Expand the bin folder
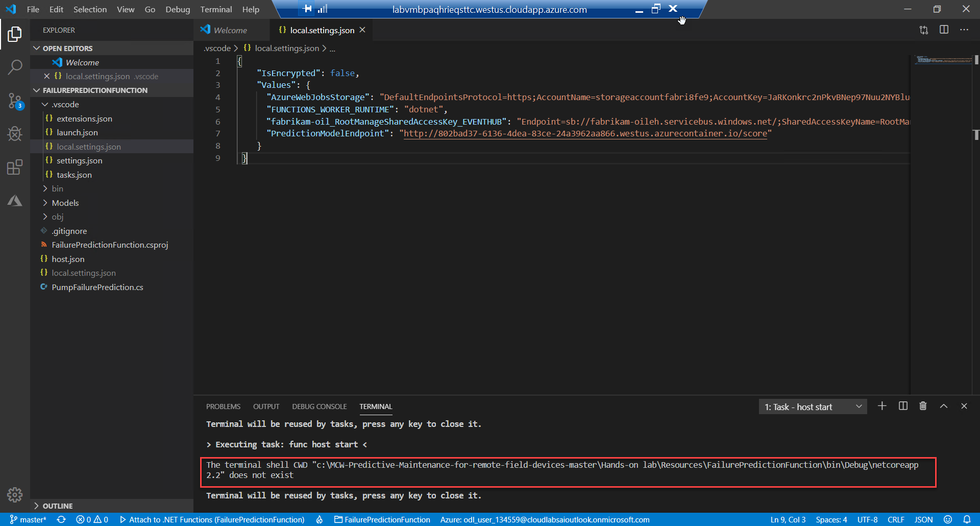 pyautogui.click(x=57, y=188)
